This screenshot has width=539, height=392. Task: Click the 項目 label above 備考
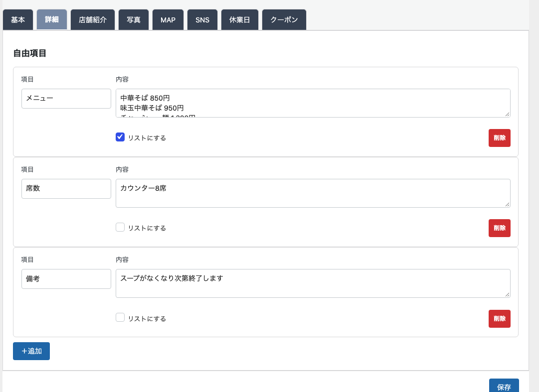click(x=27, y=260)
